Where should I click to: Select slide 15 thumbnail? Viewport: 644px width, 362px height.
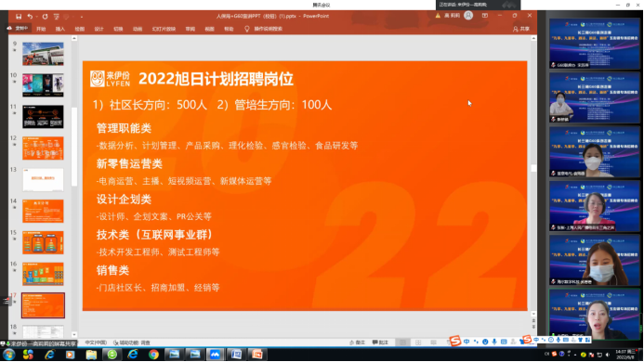click(43, 242)
